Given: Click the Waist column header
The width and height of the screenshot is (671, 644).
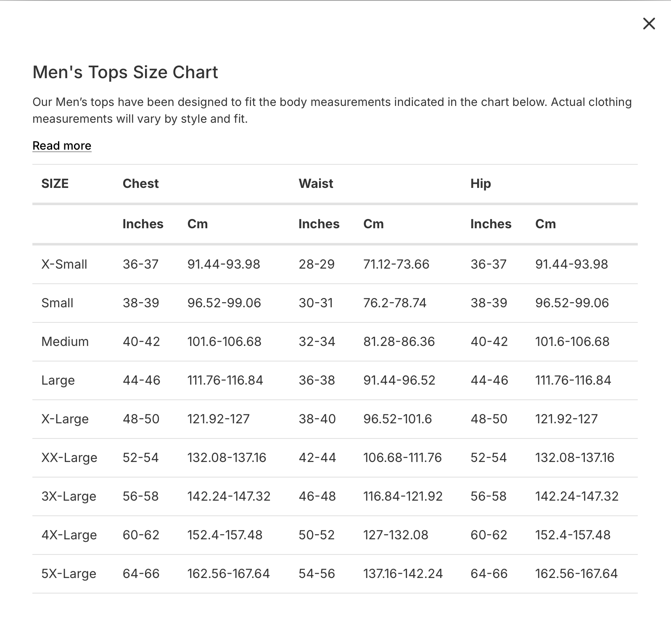Looking at the screenshot, I should point(316,184).
